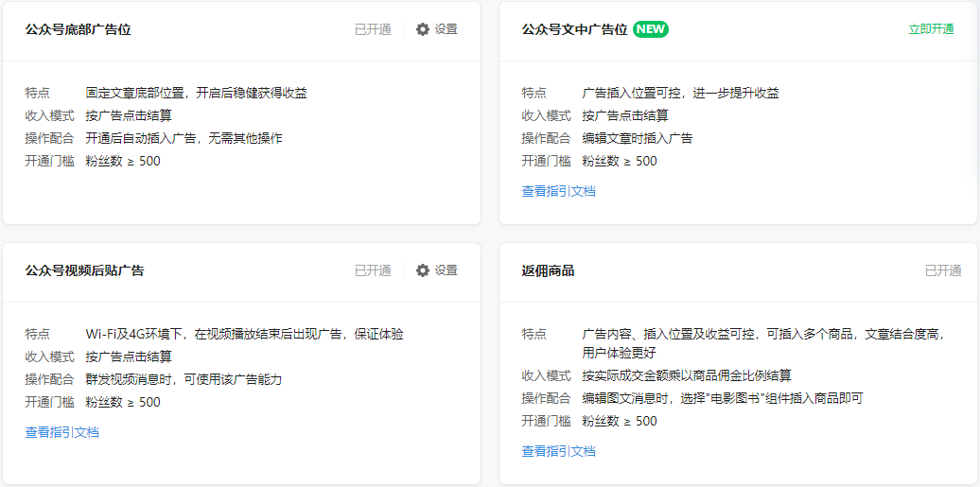Click the Wi-Fi及4G环境下 feature description

click(244, 334)
